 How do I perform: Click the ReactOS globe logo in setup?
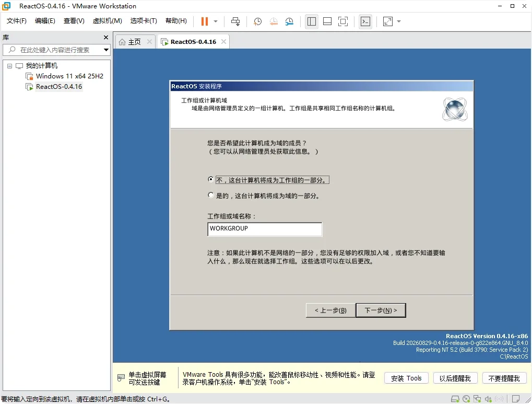tap(455, 109)
